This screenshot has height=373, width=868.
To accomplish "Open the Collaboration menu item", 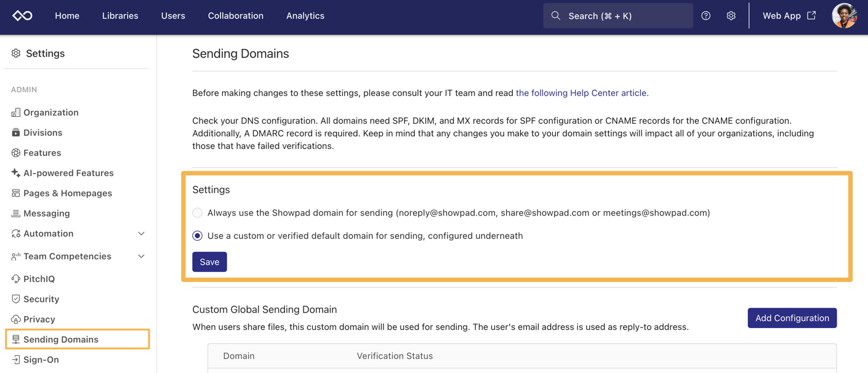I will pos(235,16).
